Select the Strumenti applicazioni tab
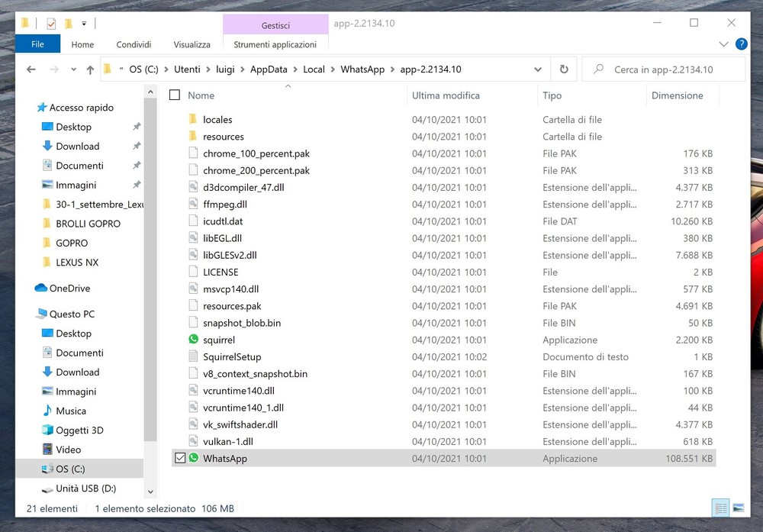Viewport: 763px width, 532px height. [275, 44]
